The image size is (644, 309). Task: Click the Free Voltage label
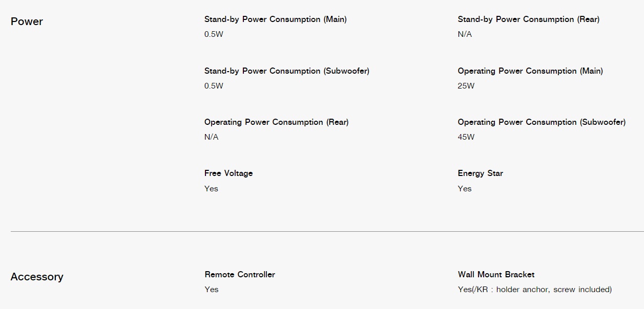(228, 173)
